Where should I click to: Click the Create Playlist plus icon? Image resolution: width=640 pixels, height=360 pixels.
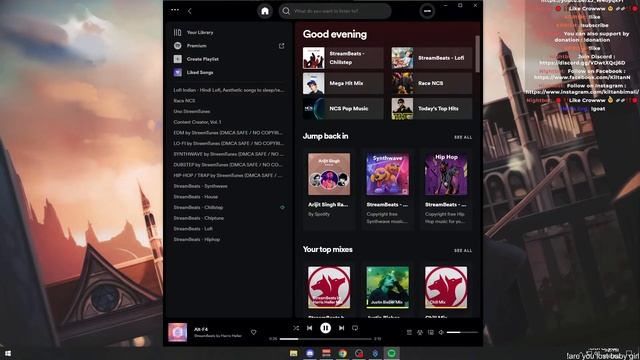(x=178, y=59)
